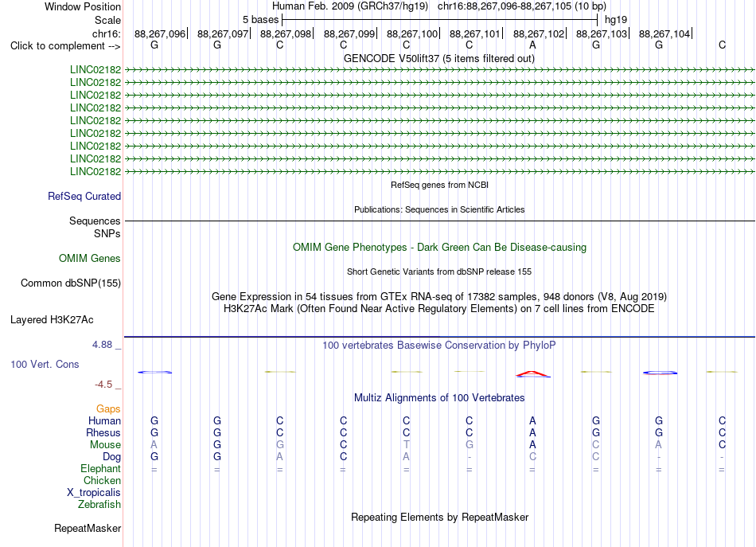Open the RefSeq genes from NCBI title
The width and height of the screenshot is (756, 547).
tap(439, 185)
